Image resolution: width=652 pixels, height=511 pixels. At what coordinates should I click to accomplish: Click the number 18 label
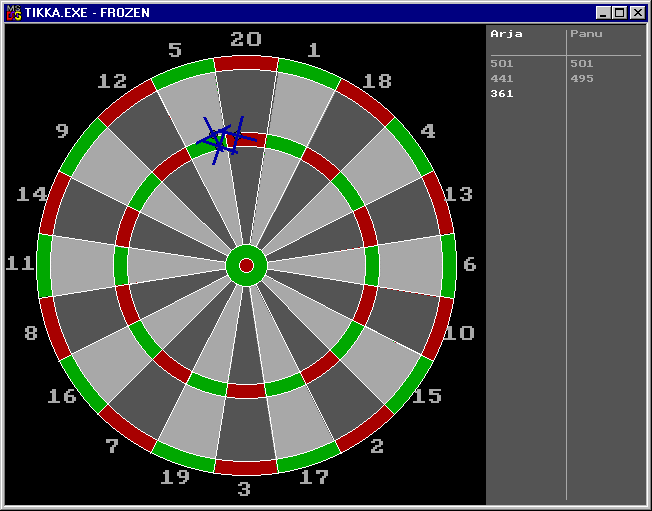377,81
